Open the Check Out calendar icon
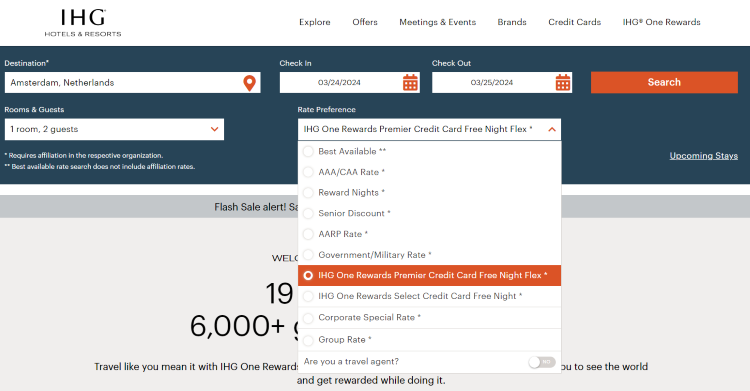Screen dimensions: 750x391 562,83
